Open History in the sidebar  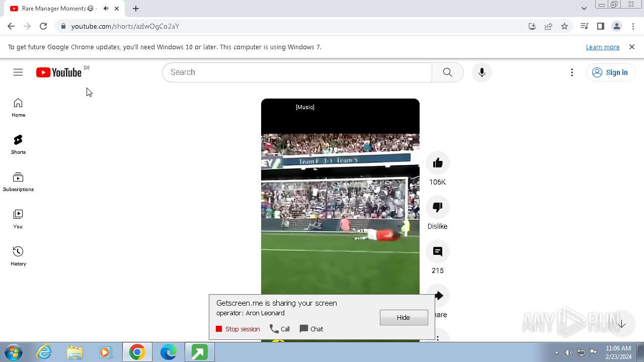pos(18,256)
